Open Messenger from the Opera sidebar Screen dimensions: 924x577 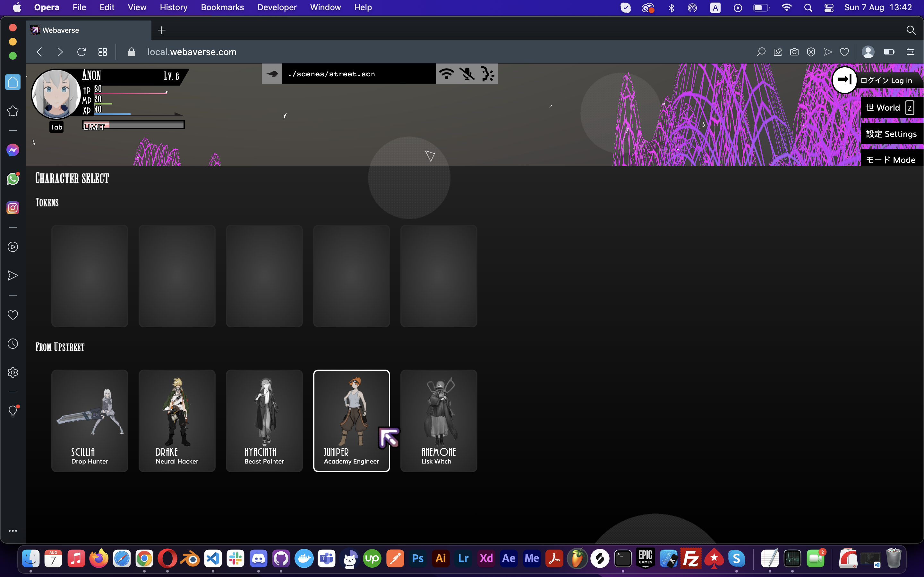pyautogui.click(x=13, y=150)
